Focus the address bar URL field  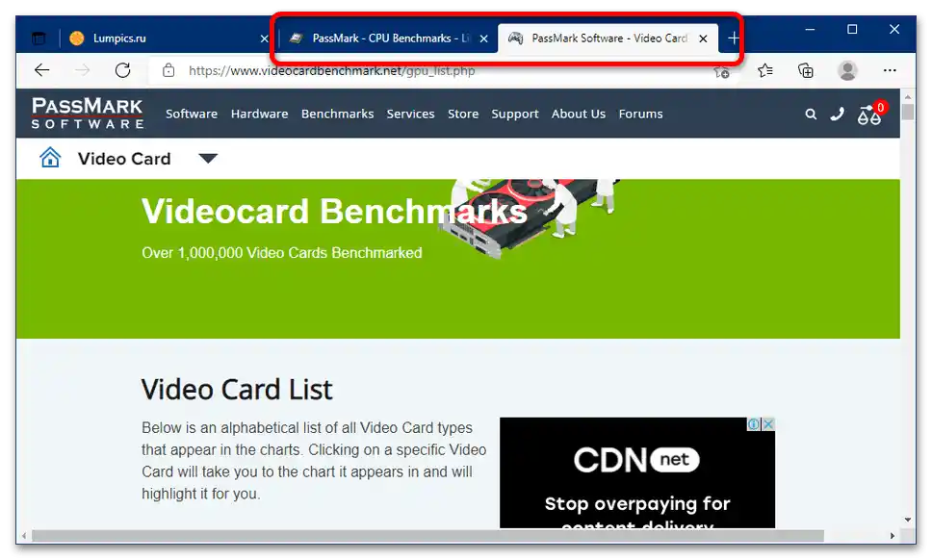443,70
